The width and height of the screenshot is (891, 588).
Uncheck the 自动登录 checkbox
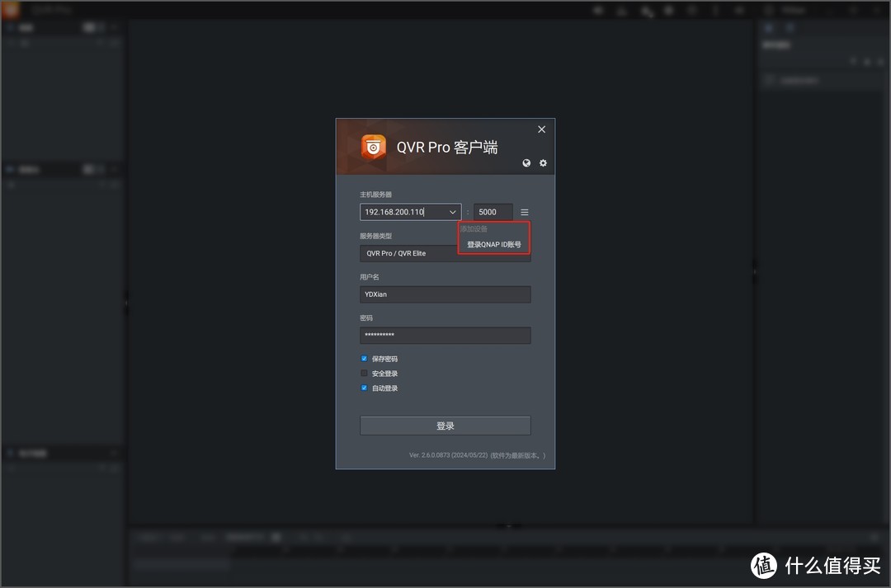coord(365,388)
